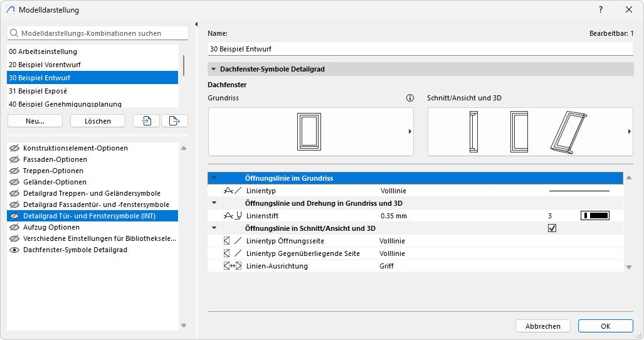Toggle visibility icon for Treppen-Optionen
The width and height of the screenshot is (644, 340).
[x=14, y=171]
